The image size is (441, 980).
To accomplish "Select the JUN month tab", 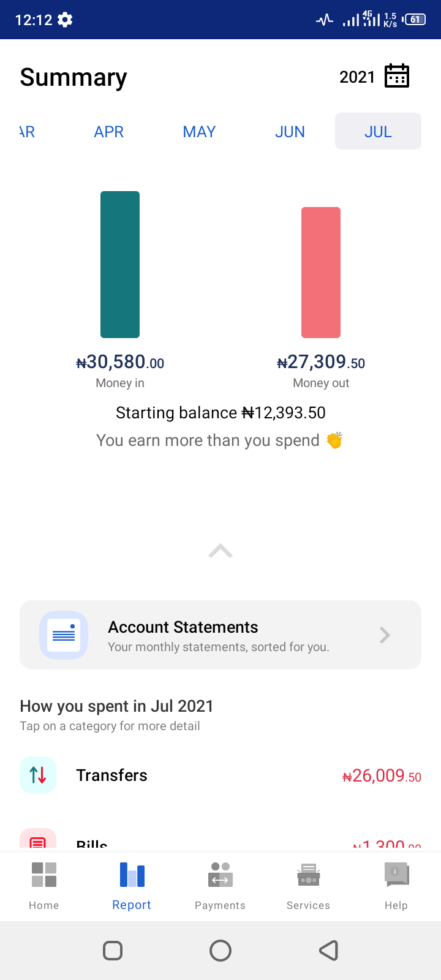I will click(290, 132).
